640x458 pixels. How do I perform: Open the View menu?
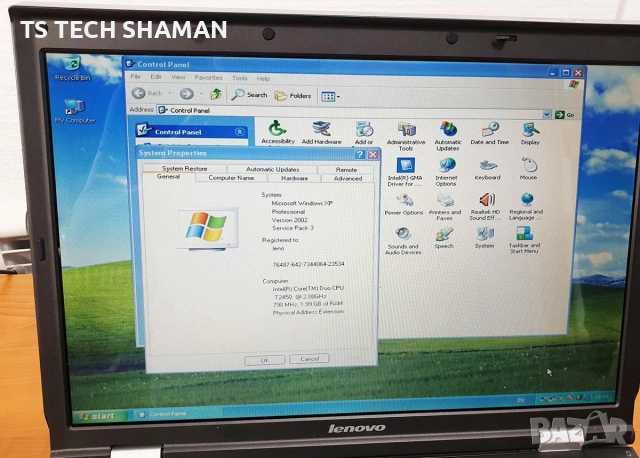[x=178, y=77]
